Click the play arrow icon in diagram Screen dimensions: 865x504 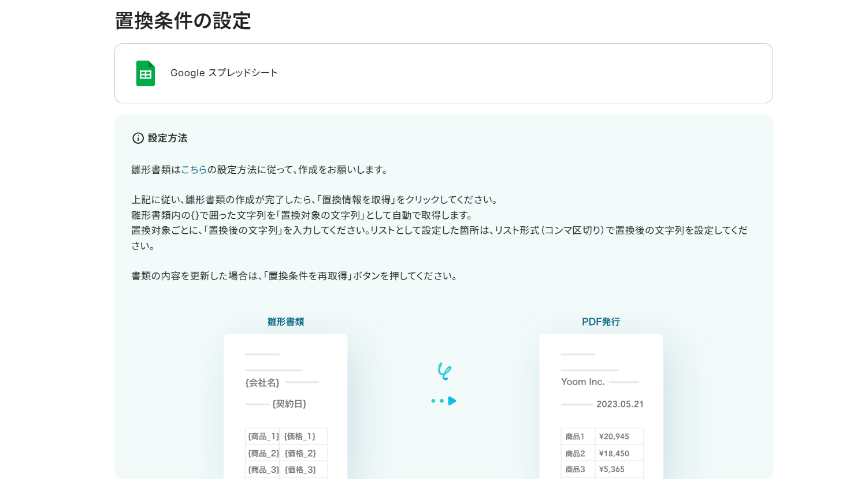(x=452, y=401)
